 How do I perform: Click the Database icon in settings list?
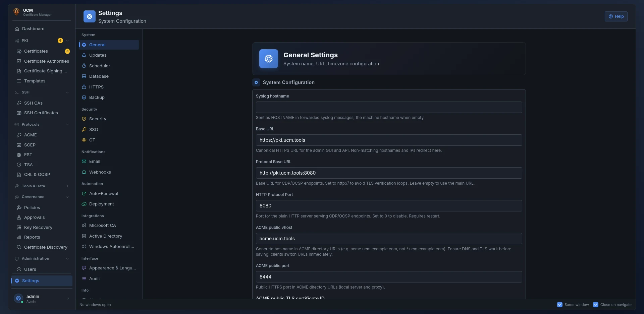[x=84, y=76]
